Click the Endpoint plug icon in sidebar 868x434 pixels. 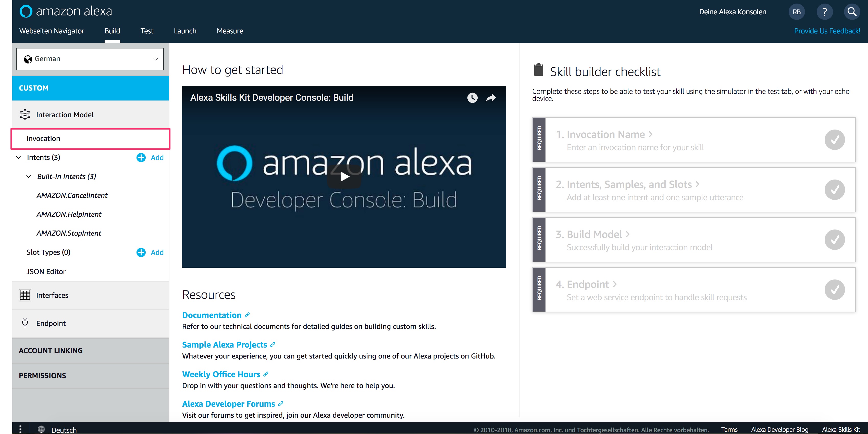point(25,323)
